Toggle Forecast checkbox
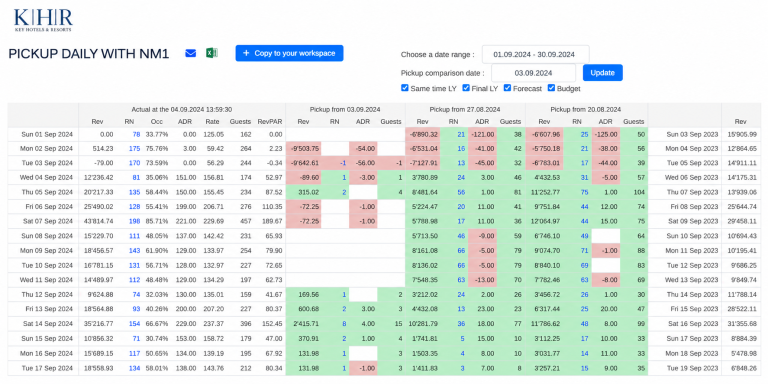The image size is (768, 384). (507, 88)
